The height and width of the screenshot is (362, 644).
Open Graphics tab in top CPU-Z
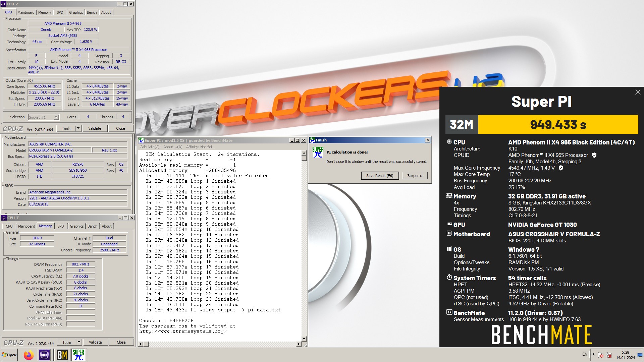76,12
